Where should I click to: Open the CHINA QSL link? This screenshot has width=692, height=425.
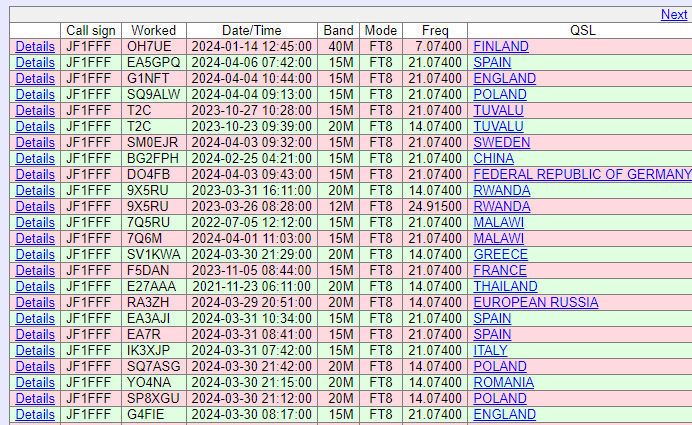pos(494,159)
